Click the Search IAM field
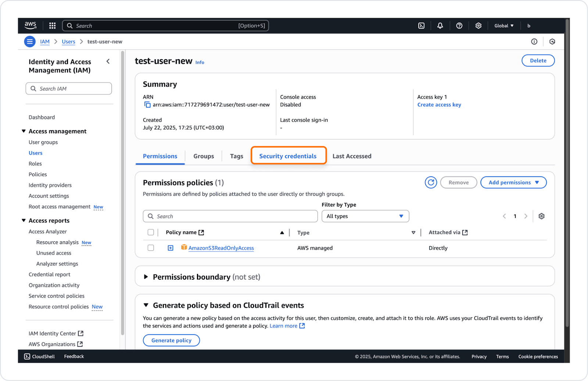Screen dimensions: 588x381 tap(69, 89)
